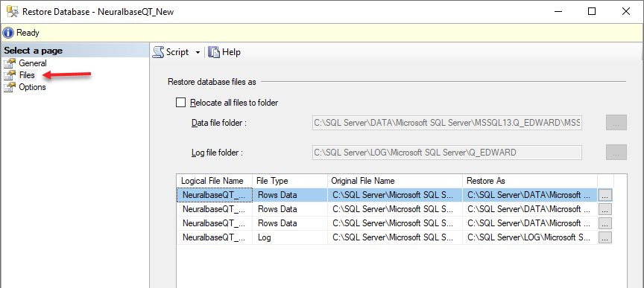Minimize the Restore Database window
The height and width of the screenshot is (288, 644).
point(558,11)
